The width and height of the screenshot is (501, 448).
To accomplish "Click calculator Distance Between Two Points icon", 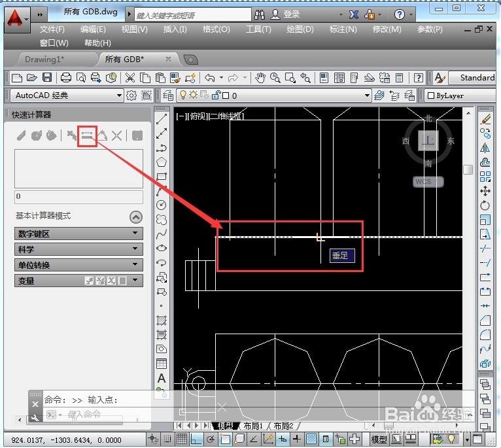I will (87, 135).
